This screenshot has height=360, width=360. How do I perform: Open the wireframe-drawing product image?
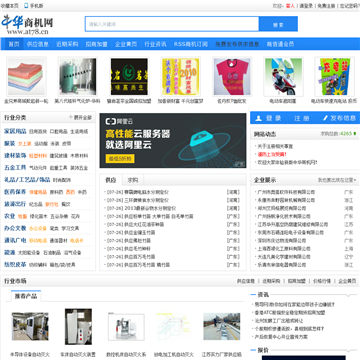(174, 326)
